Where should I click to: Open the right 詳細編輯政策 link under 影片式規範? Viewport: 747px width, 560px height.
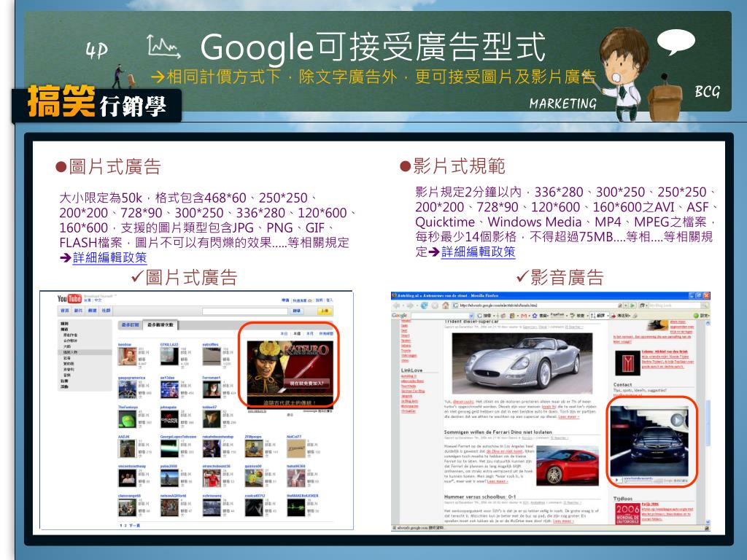(478, 252)
